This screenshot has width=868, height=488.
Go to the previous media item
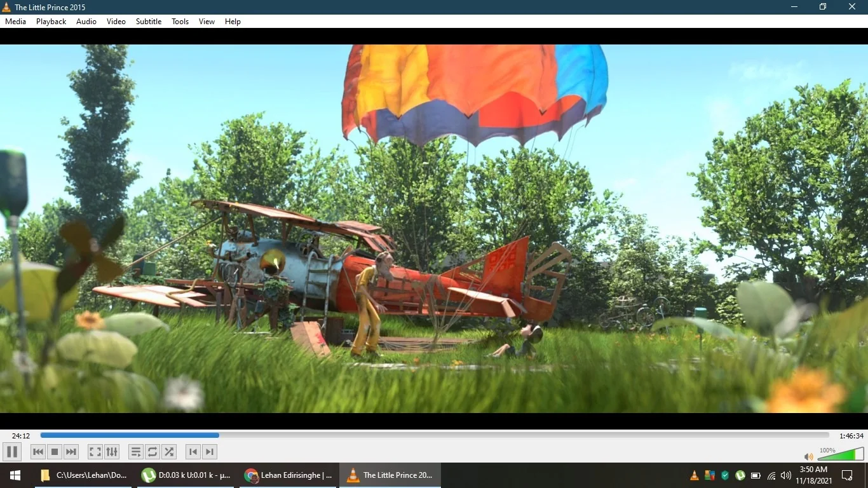pyautogui.click(x=38, y=452)
